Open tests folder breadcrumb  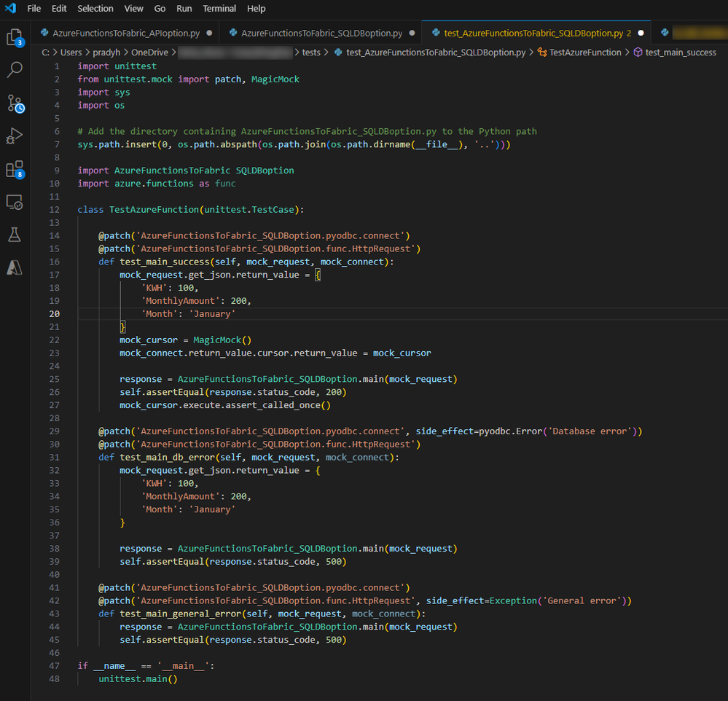pos(311,52)
